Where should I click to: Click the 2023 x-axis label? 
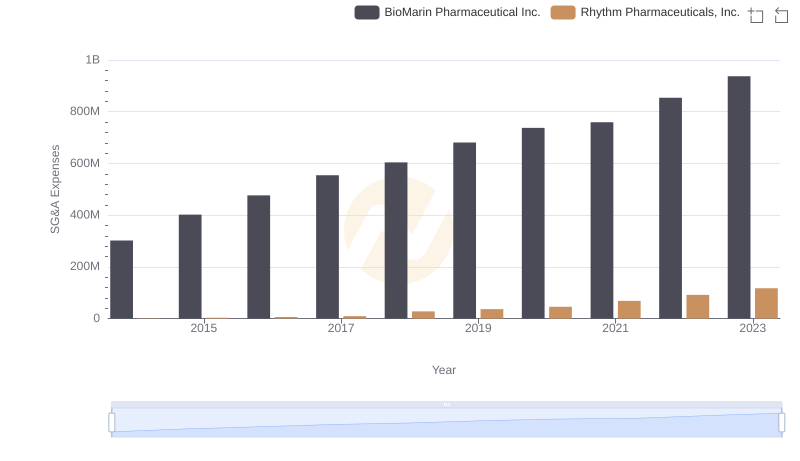point(753,328)
